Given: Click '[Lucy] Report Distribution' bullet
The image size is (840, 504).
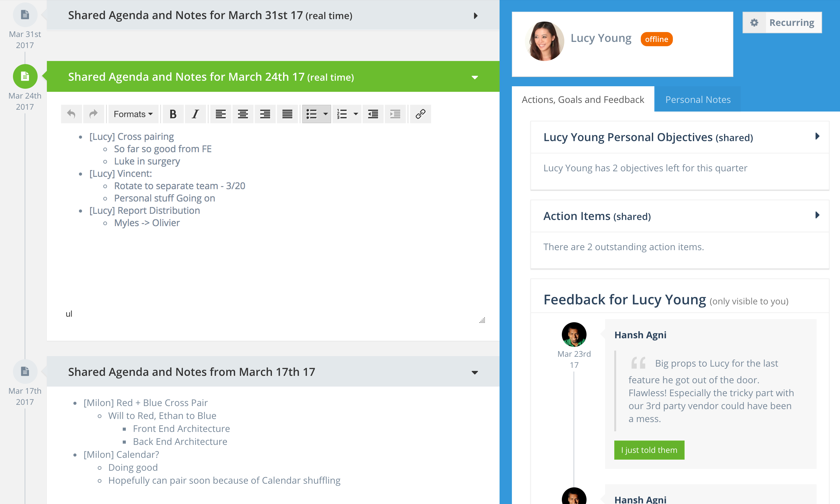Looking at the screenshot, I should pos(145,211).
